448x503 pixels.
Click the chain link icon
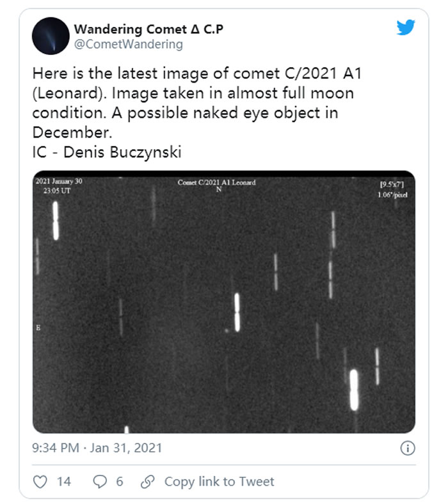148,482
